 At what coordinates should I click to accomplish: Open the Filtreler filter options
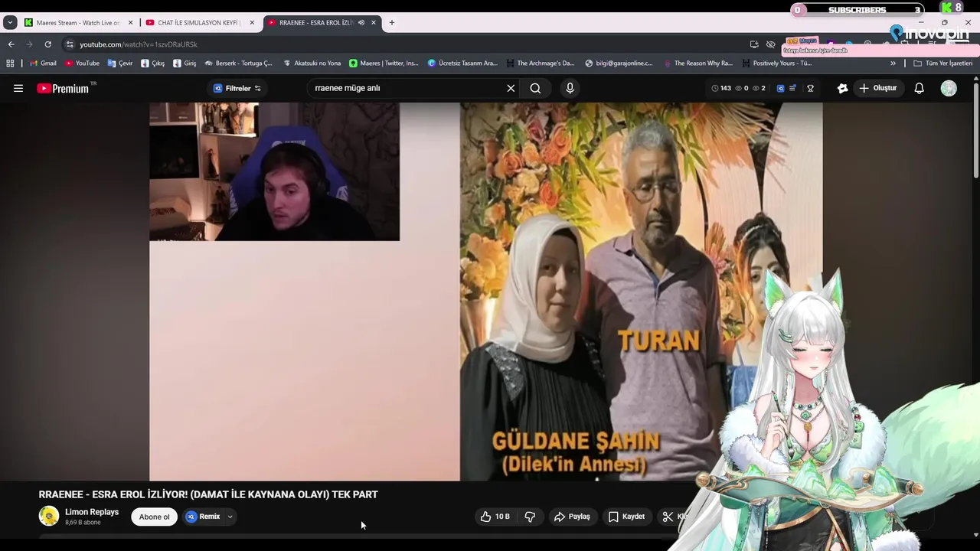237,88
